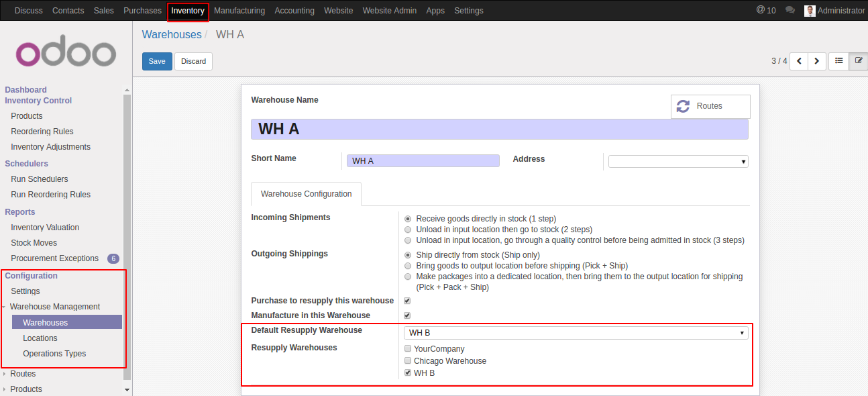Click the Routes refresh arrows icon
This screenshot has width=868, height=396.
pyautogui.click(x=683, y=106)
